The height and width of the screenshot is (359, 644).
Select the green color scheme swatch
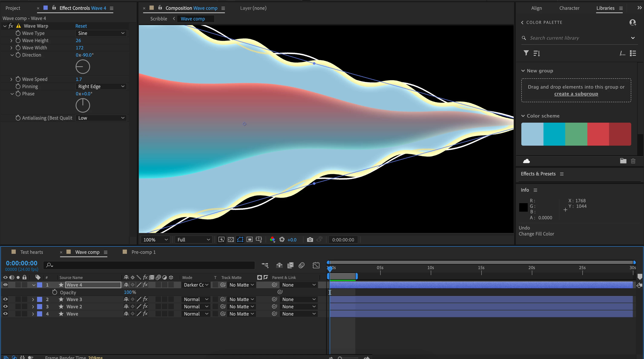pyautogui.click(x=576, y=134)
